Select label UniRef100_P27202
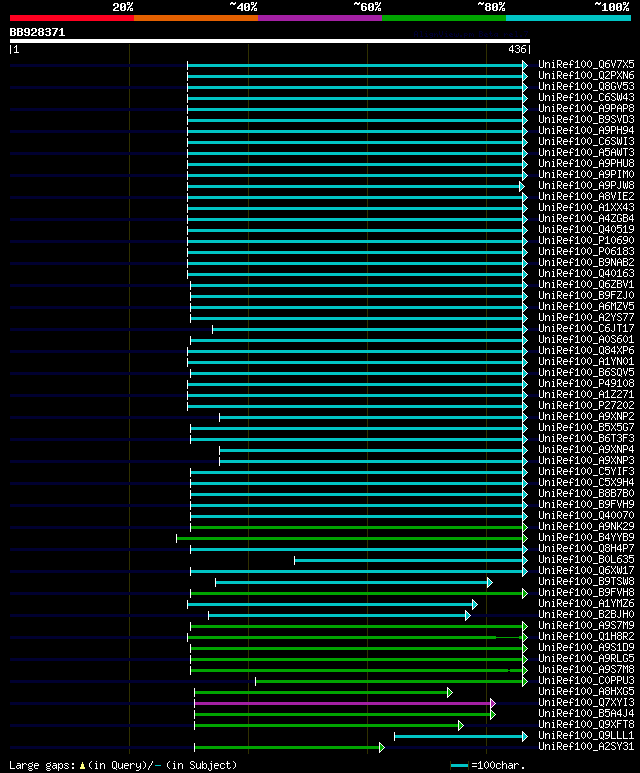This screenshot has height=773, width=640. point(586,406)
